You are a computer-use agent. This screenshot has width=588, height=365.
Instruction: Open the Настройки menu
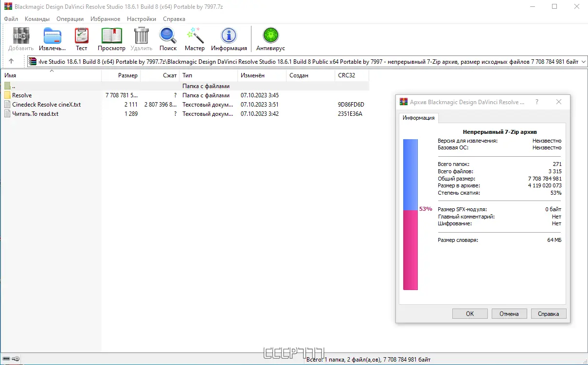coord(142,18)
